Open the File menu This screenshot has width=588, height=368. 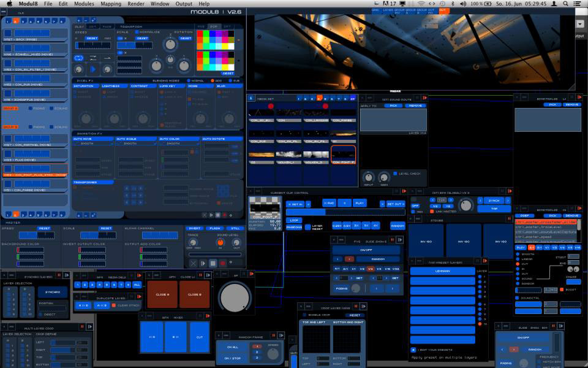[48, 4]
